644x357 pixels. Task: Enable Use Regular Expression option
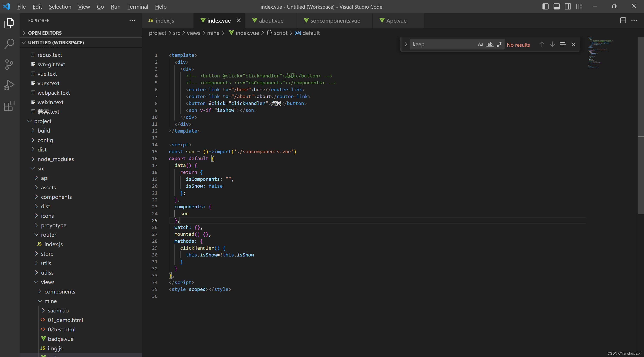499,45
